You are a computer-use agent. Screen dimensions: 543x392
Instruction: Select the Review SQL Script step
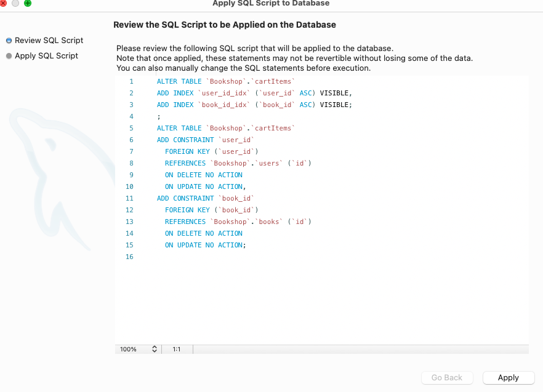pos(45,41)
